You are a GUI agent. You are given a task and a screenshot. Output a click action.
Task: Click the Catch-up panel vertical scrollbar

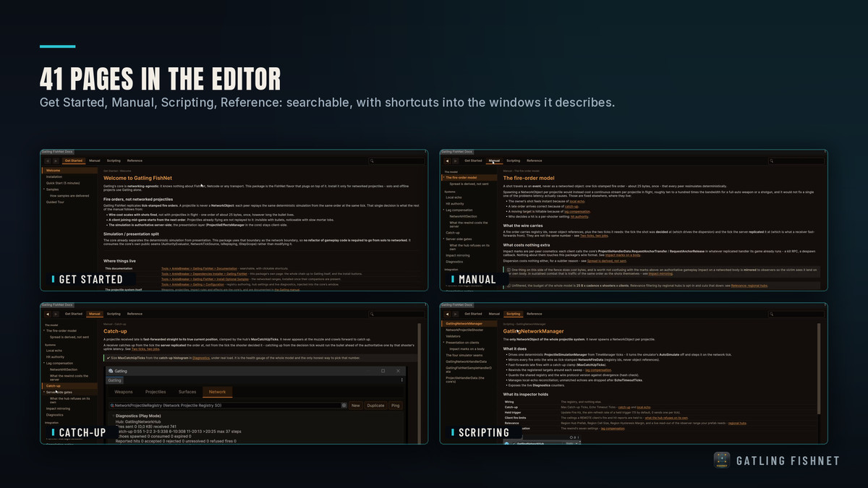click(419, 383)
